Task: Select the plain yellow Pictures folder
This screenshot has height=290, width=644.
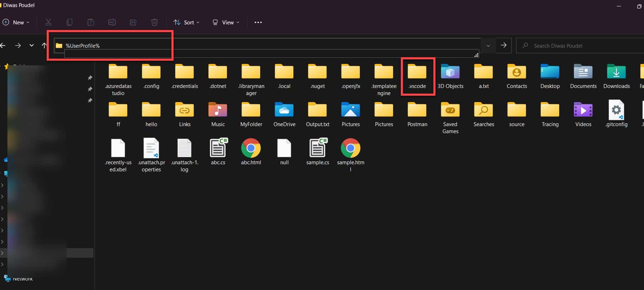Action: point(384,115)
